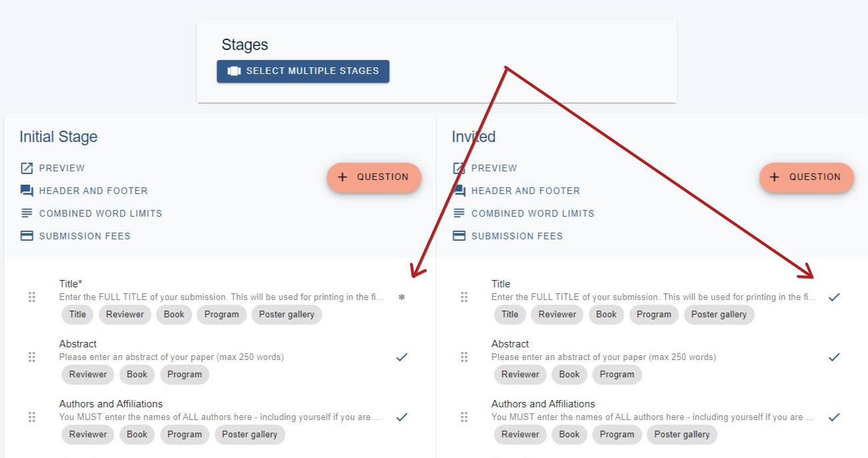Click drag handle for Initial Stage Authors and Affiliations
868x458 pixels.
click(x=31, y=417)
